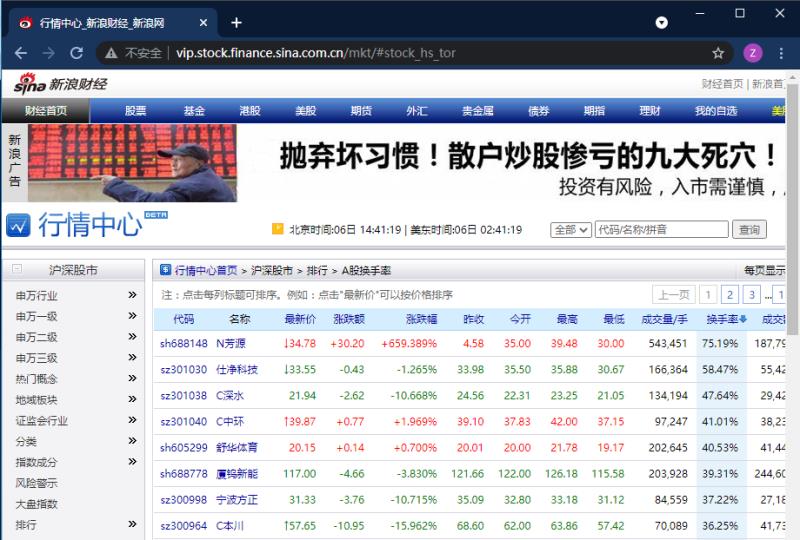
Task: Click the not-secure warning icon
Action: [111, 53]
